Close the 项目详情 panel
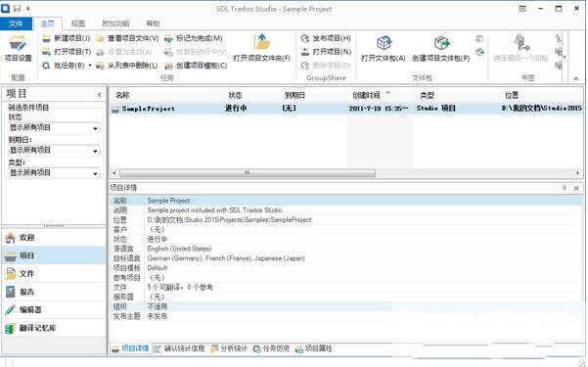 [576, 188]
